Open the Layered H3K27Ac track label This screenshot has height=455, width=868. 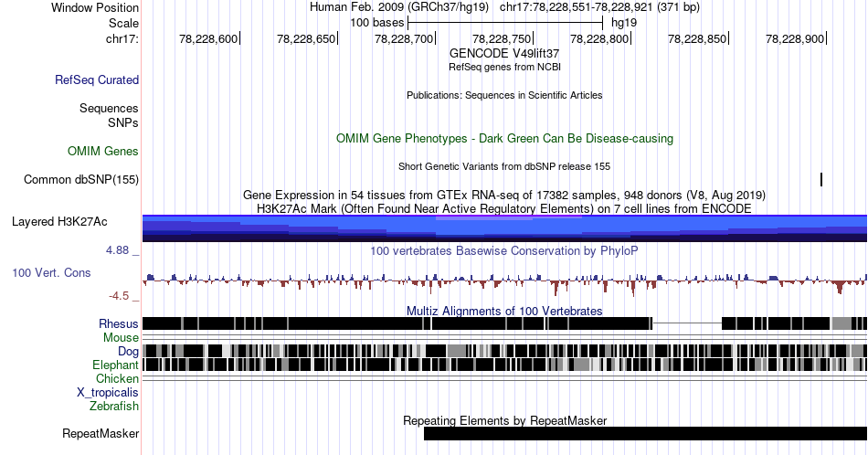[x=59, y=221]
